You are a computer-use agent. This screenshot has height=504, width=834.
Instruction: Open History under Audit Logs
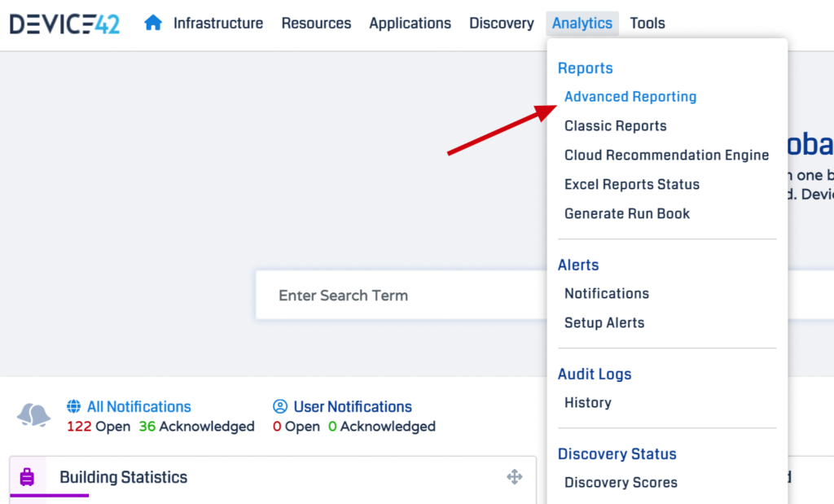click(x=588, y=402)
